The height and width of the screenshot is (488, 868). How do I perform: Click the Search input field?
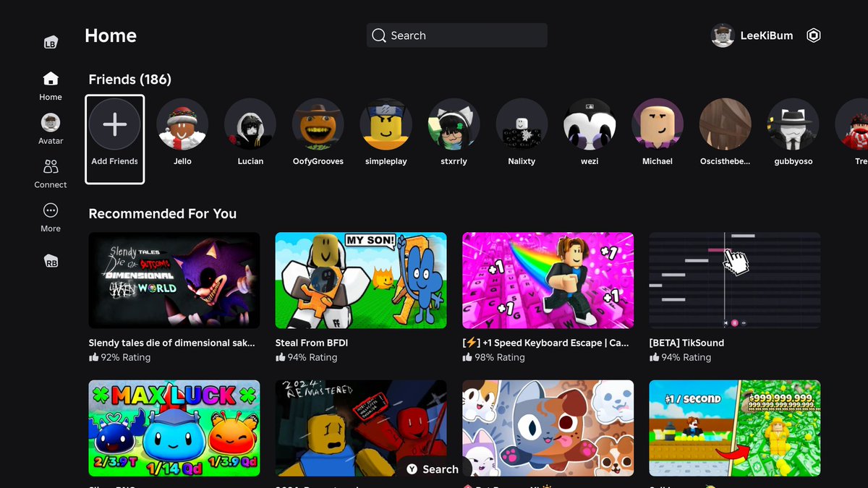(x=457, y=35)
